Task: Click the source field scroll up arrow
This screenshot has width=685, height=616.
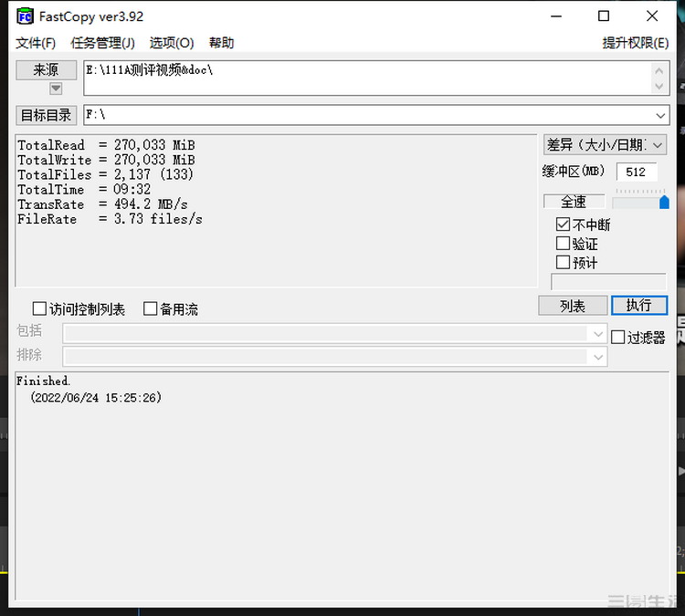Action: point(659,70)
